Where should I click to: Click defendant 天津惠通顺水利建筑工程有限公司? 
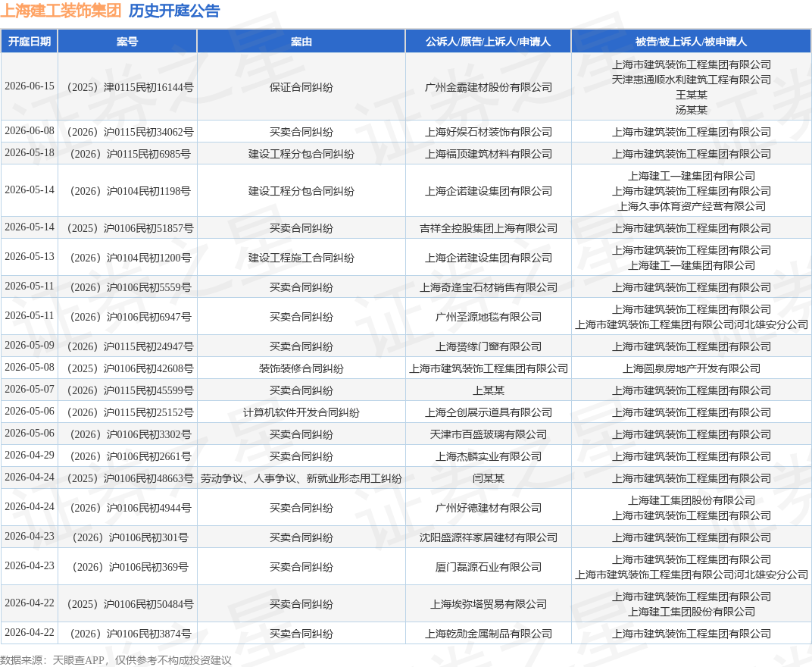click(x=692, y=80)
